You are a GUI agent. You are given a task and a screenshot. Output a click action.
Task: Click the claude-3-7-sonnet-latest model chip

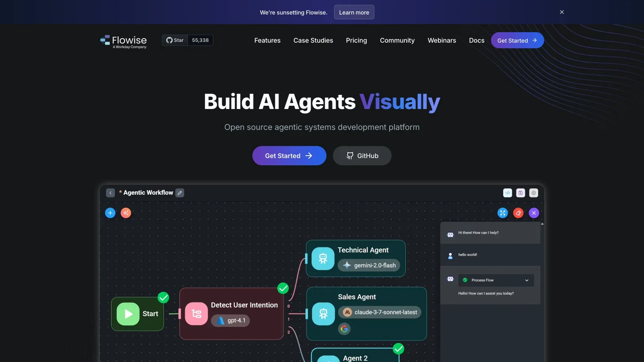point(380,312)
